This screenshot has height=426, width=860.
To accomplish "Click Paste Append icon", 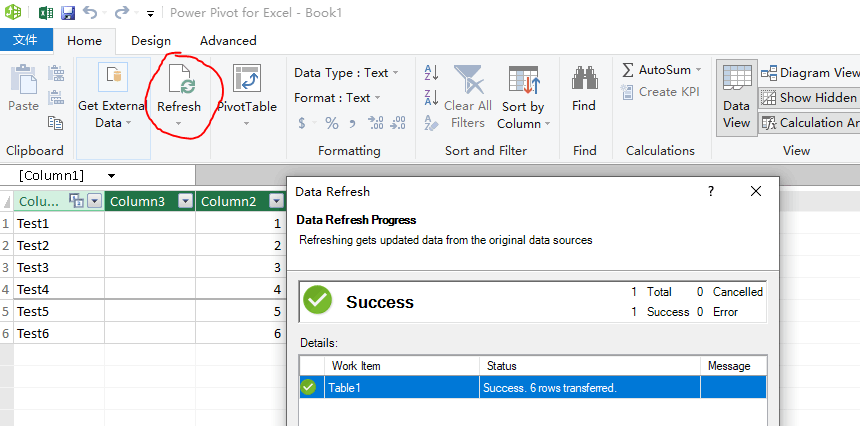I will tap(56, 73).
